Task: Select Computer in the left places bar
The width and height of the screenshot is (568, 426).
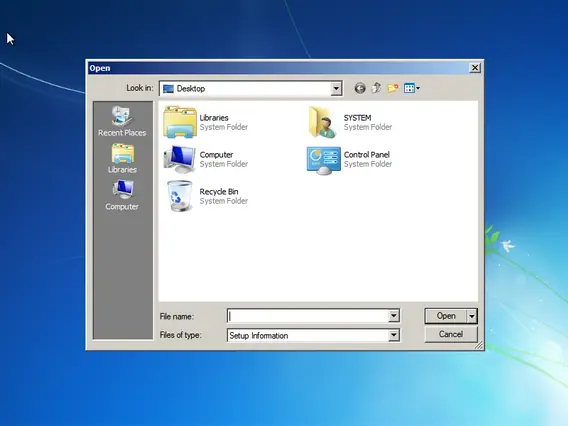Action: (122, 195)
